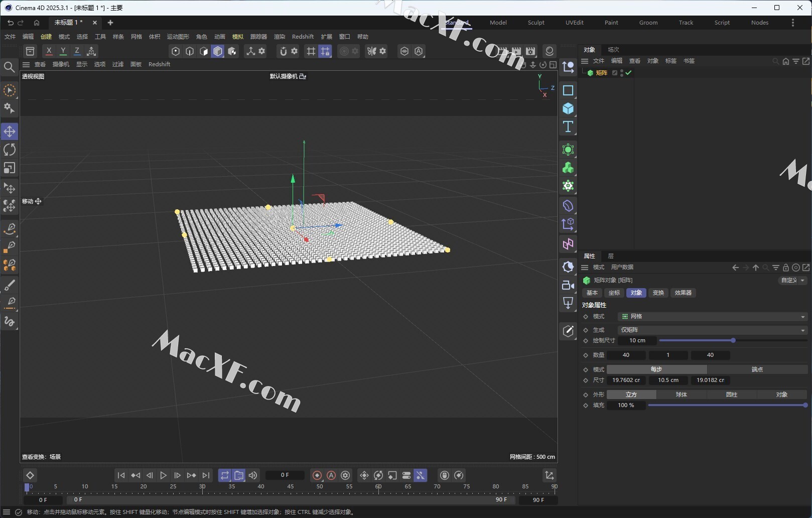Lock the Attribute Manager with padlock icon

coord(786,268)
